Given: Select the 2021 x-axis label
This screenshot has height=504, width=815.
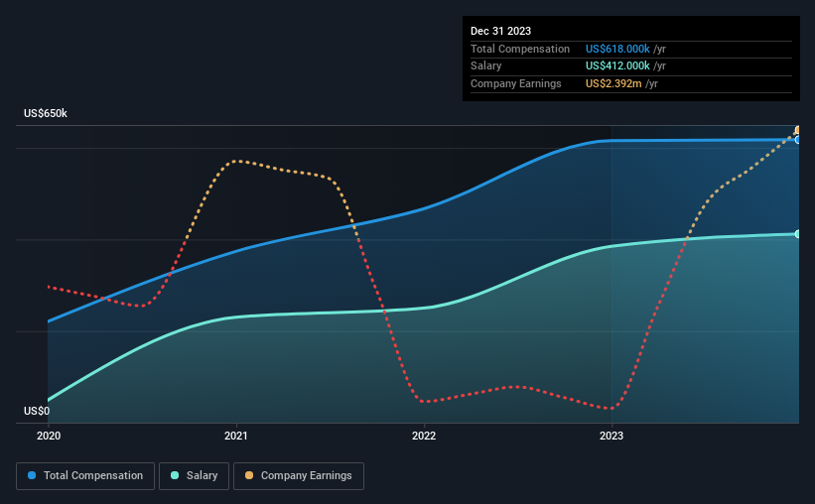Looking at the screenshot, I should [x=236, y=436].
